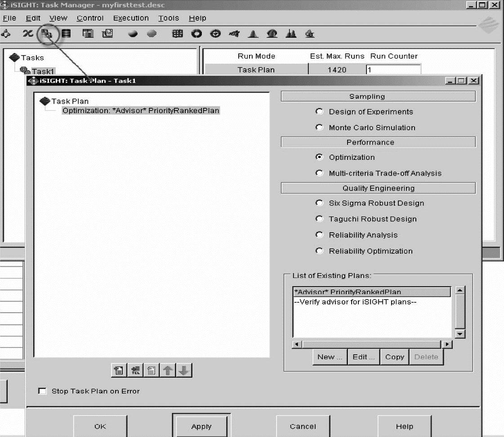The height and width of the screenshot is (437, 504).
Task: Click the plans list scroll-right arrow
Action: pyautogui.click(x=447, y=344)
